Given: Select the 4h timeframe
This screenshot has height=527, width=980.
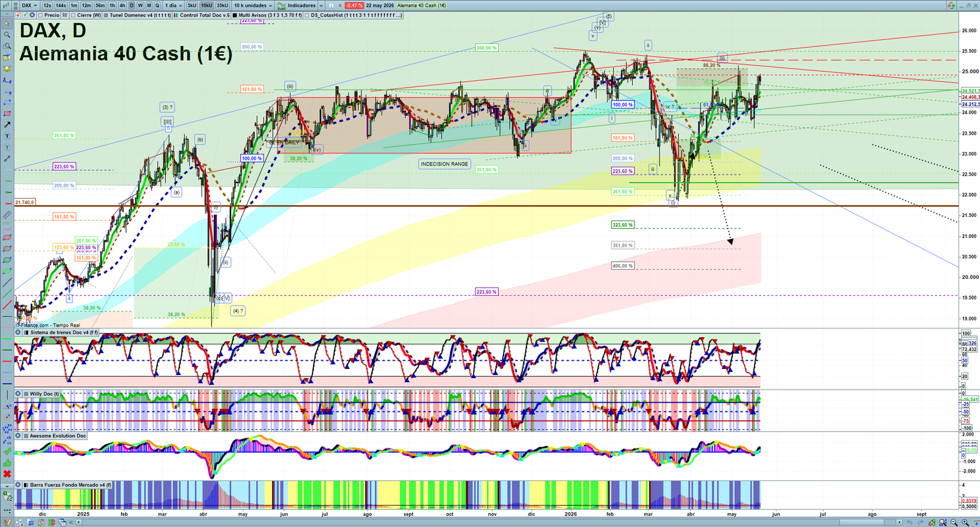Looking at the screenshot, I should pyautogui.click(x=122, y=6).
